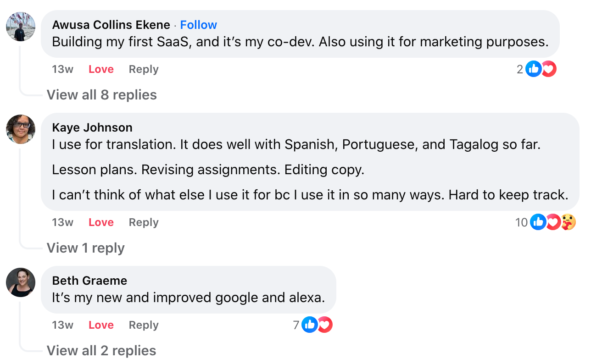Open Awusa Collins Ekene's profile picture
591x364 pixels.
(21, 27)
